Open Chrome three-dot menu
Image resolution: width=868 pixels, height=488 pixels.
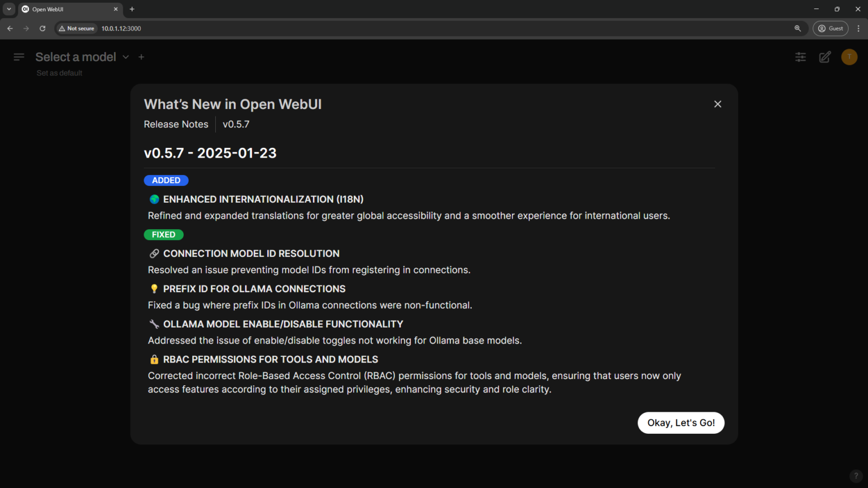click(x=858, y=28)
